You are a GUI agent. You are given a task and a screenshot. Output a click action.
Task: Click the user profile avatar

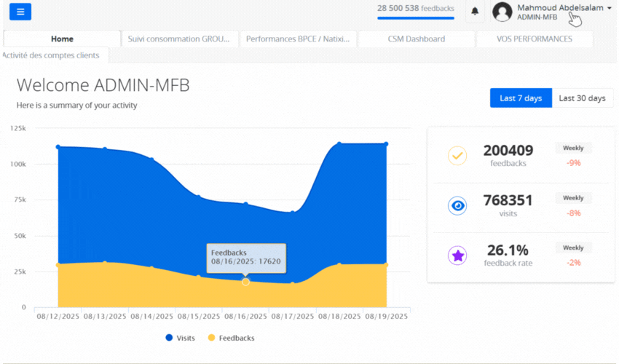tap(502, 12)
